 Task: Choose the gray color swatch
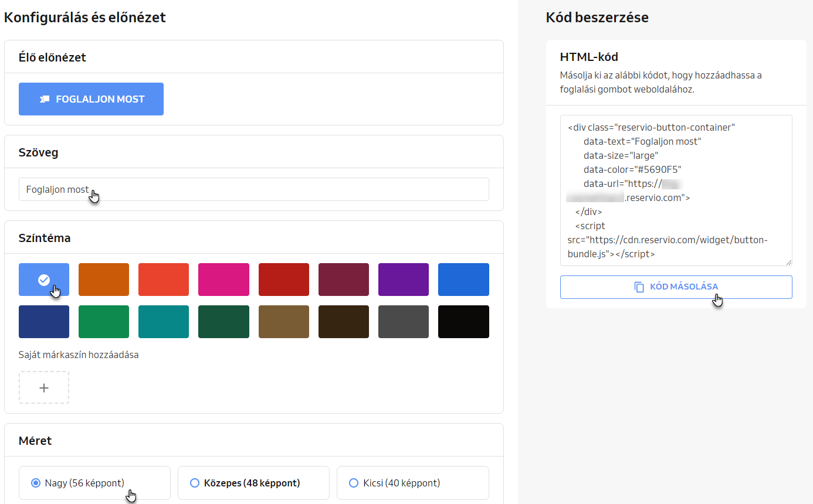[404, 322]
